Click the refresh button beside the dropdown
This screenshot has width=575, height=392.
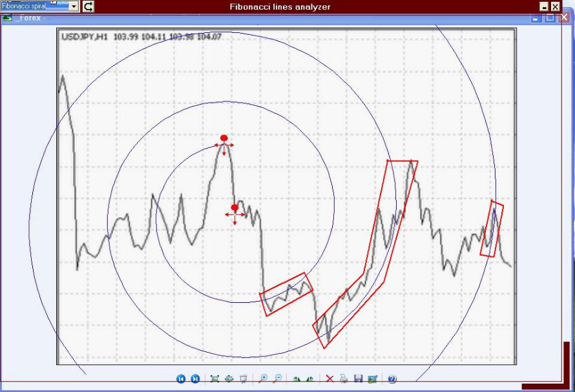tap(88, 6)
